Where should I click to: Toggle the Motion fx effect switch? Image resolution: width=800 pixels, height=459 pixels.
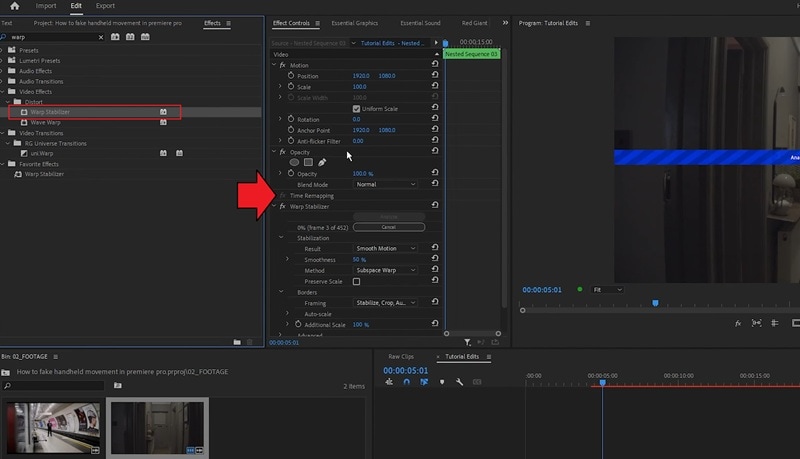click(283, 65)
